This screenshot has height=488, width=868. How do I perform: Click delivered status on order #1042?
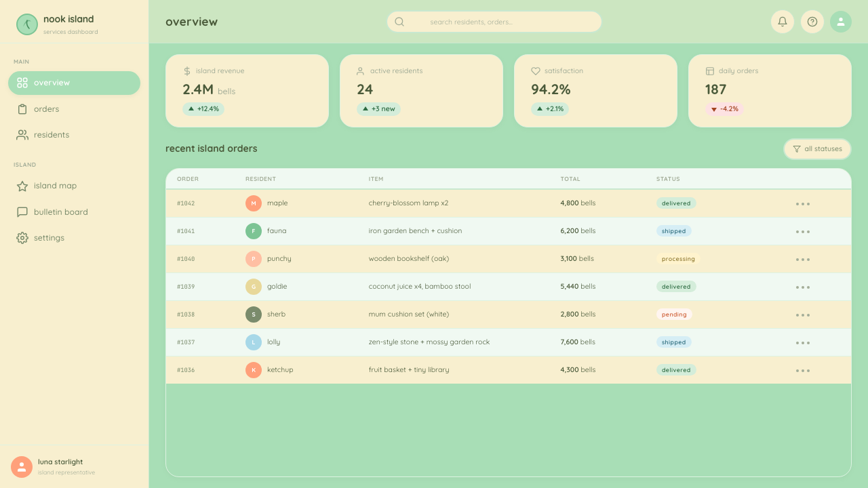pyautogui.click(x=676, y=203)
